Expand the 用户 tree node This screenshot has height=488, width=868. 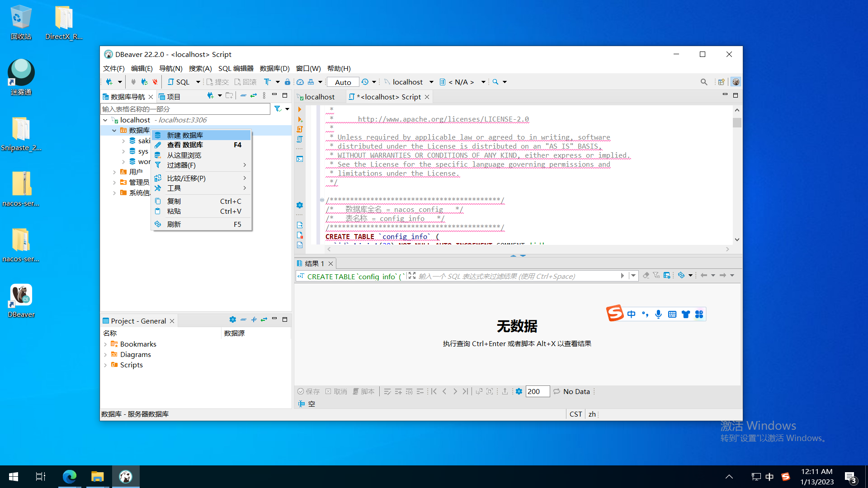pos(114,172)
